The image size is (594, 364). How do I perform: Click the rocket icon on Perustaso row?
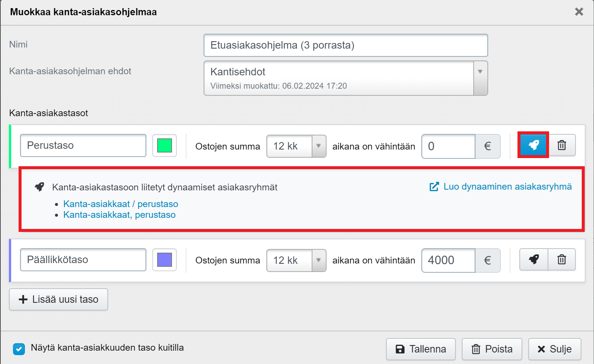(533, 145)
